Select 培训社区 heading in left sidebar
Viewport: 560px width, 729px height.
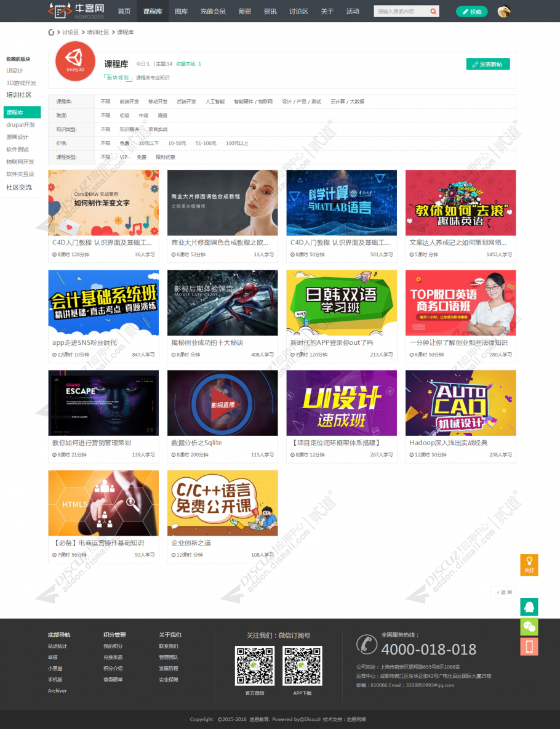18,95
